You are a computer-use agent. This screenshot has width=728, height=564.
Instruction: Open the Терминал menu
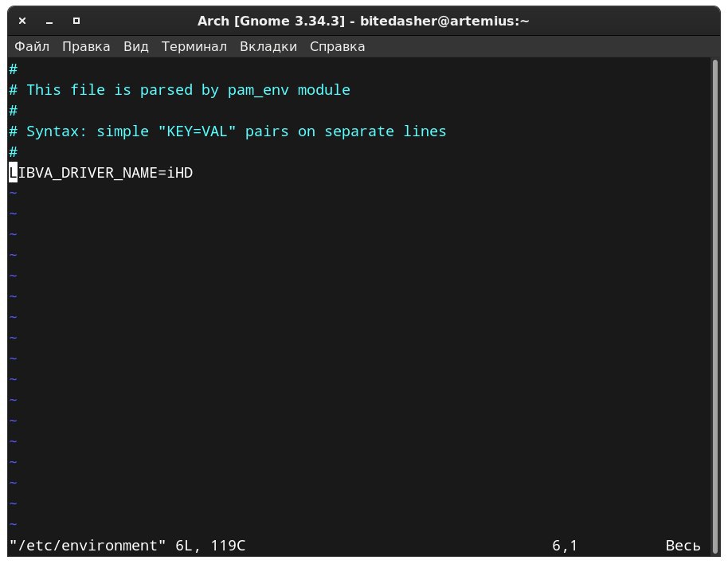tap(194, 46)
